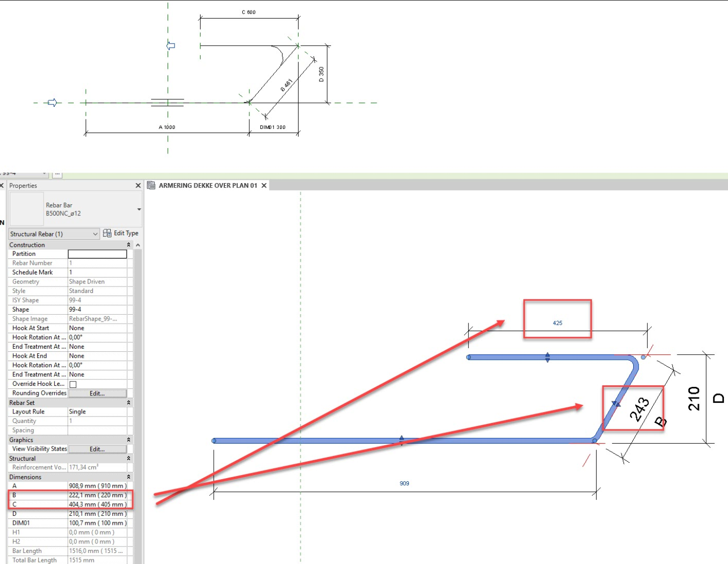Click the view icon on the ARMERING tab
This screenshot has width=728, height=564.
[152, 185]
